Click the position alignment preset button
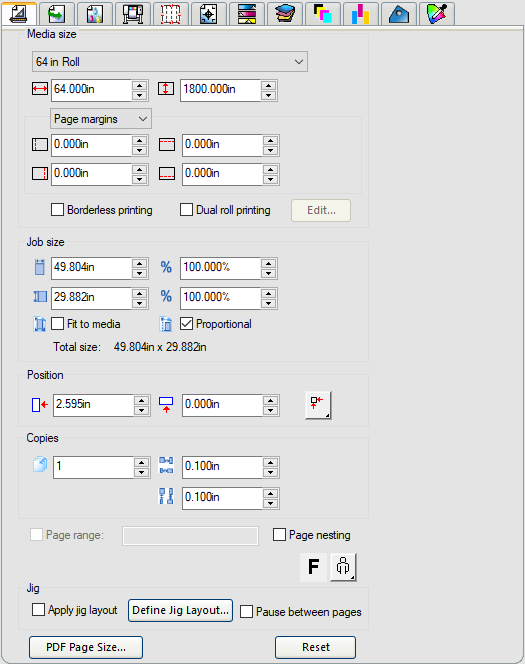The image size is (525, 664). point(318,405)
